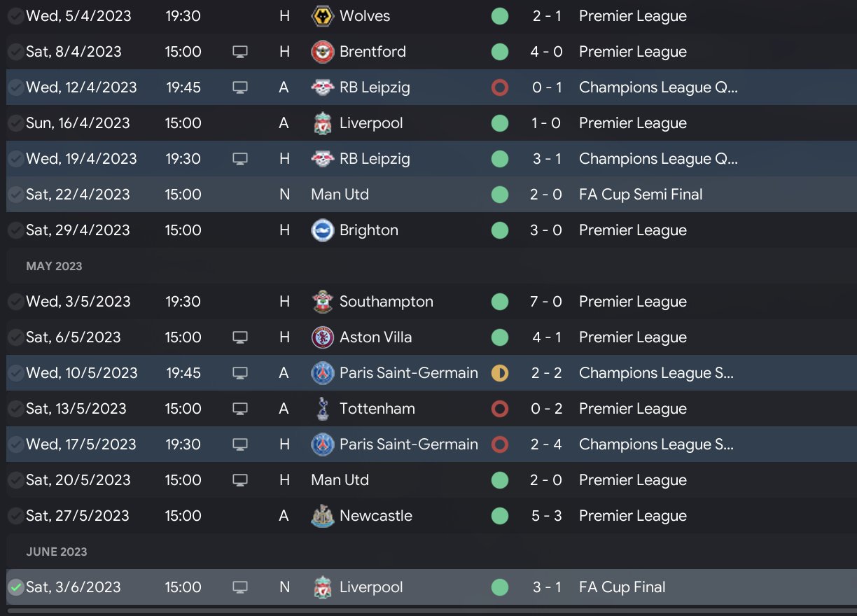Click the horizontal scrollbar at the bottom
The height and width of the screenshot is (616, 857).
(428, 612)
